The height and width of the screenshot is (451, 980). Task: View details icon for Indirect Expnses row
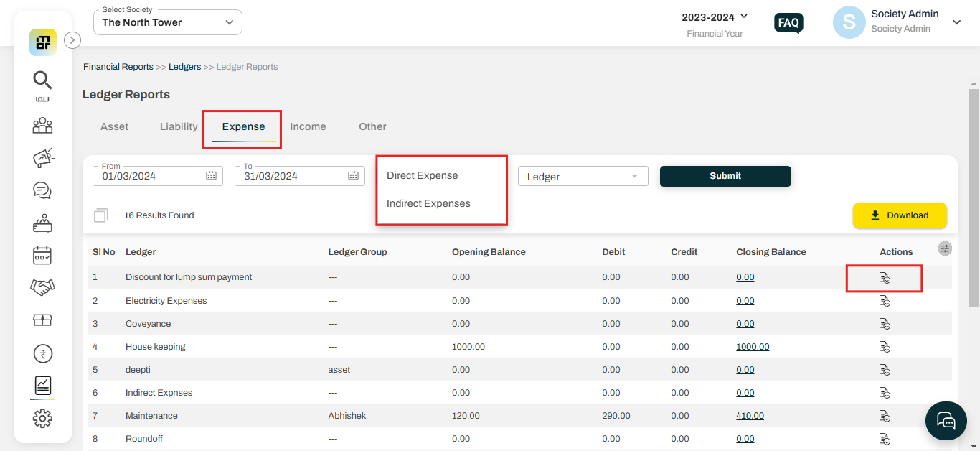(x=885, y=393)
